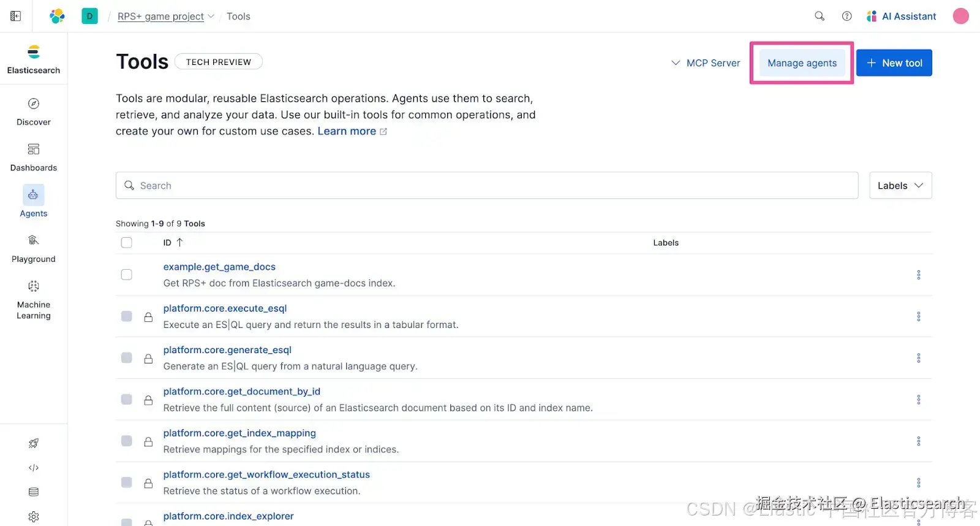Open actions menu for platform.core.get_document_by_id
This screenshot has height=526, width=980.
tap(919, 400)
